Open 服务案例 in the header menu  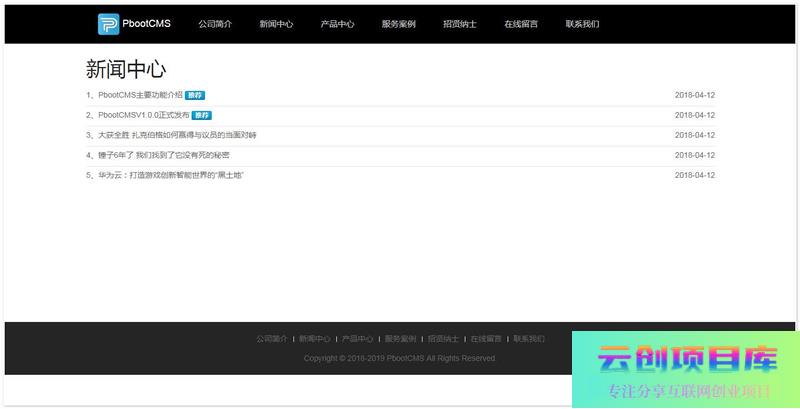[398, 24]
